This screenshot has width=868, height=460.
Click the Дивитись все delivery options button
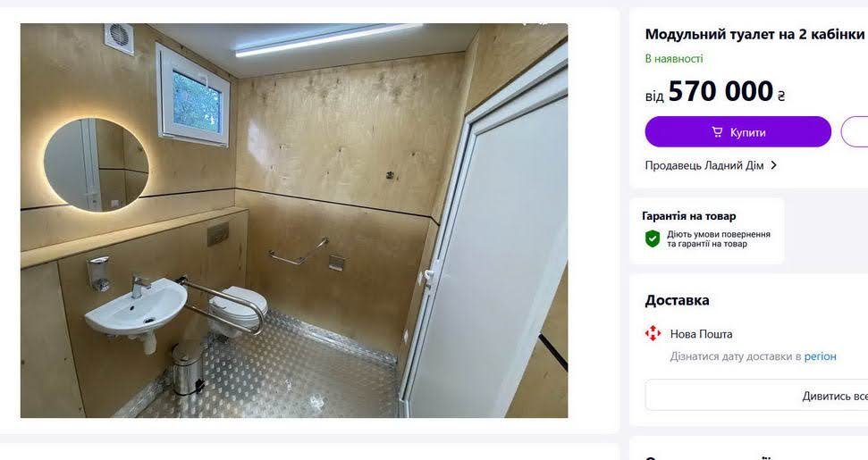(757, 396)
